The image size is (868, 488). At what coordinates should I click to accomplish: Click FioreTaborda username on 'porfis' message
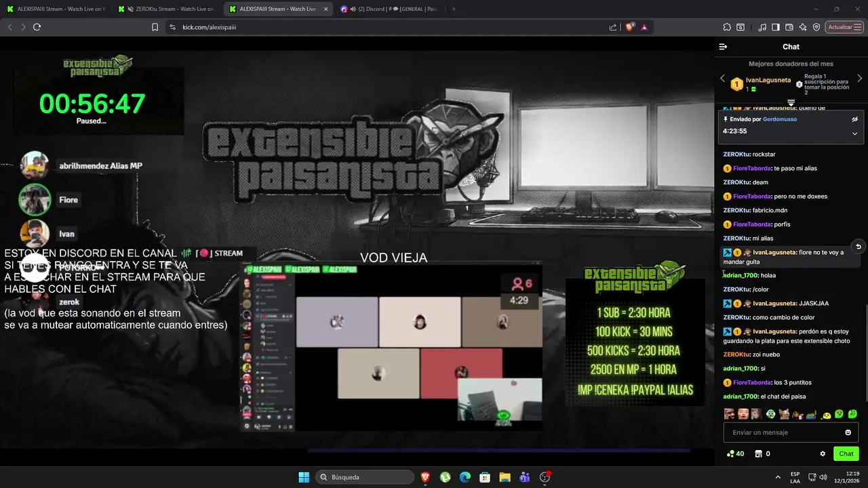[x=751, y=224]
